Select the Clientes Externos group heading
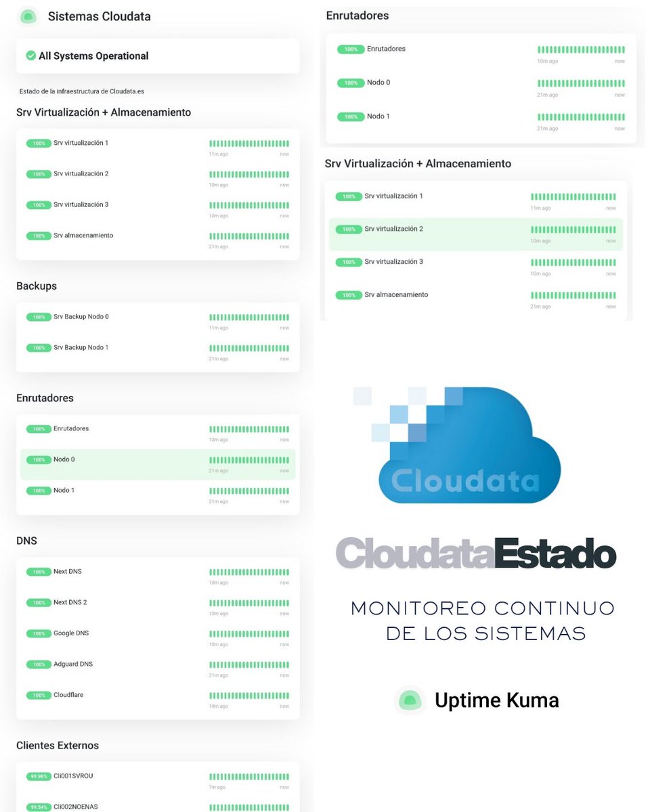Viewport: 650px width, 812px height. coord(58,745)
